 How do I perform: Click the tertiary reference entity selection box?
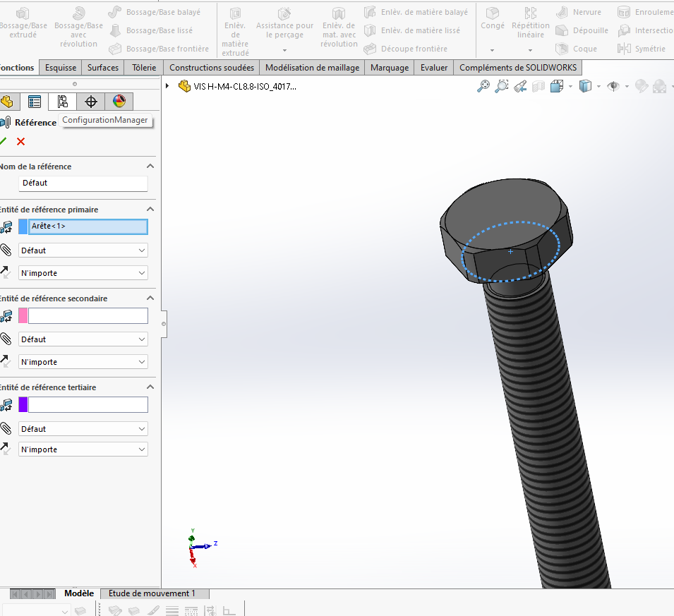click(88, 404)
